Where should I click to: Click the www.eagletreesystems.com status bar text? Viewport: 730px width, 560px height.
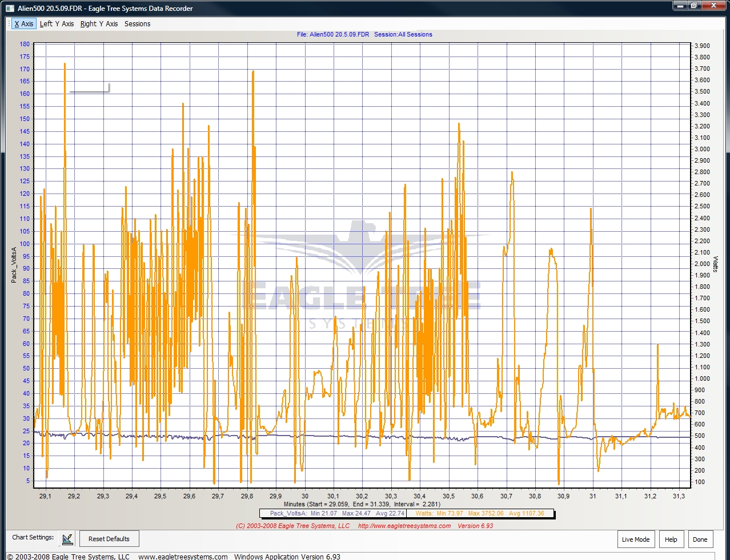tap(183, 557)
